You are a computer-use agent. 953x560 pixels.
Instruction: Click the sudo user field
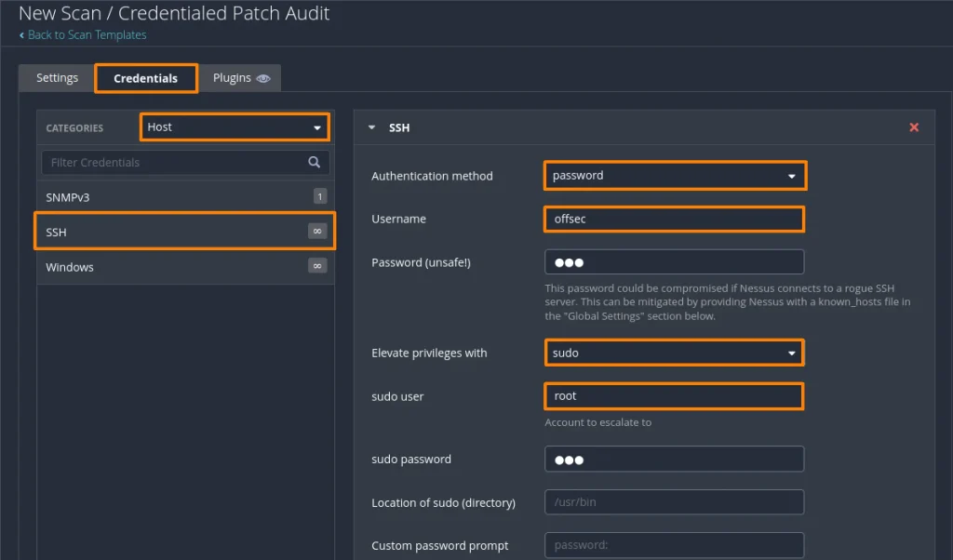674,396
